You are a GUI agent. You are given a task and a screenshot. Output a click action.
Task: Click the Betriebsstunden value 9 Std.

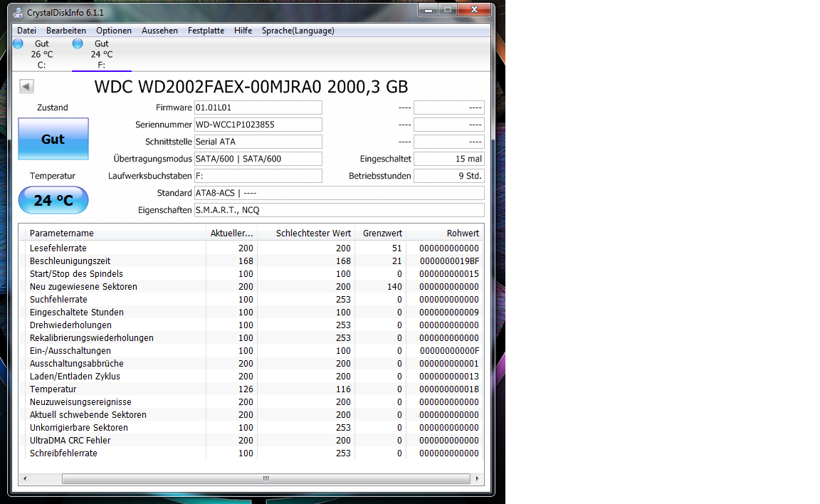point(448,176)
